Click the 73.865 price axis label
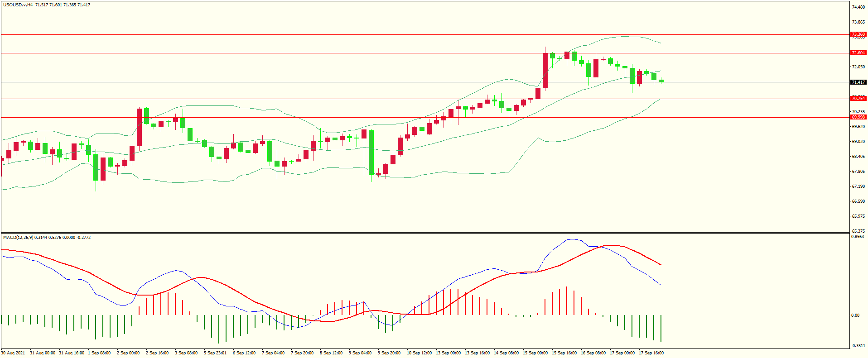Image resolution: width=868 pixels, height=358 pixels. (858, 22)
